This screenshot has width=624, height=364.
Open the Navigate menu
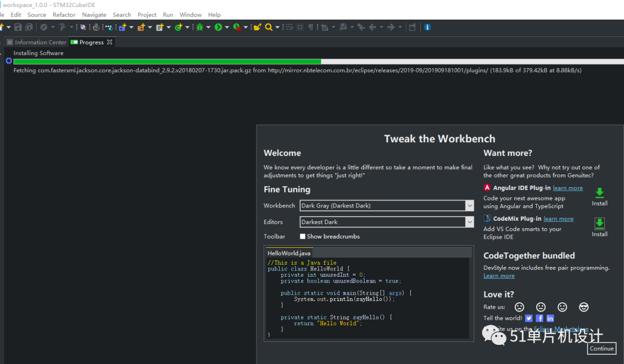click(94, 14)
